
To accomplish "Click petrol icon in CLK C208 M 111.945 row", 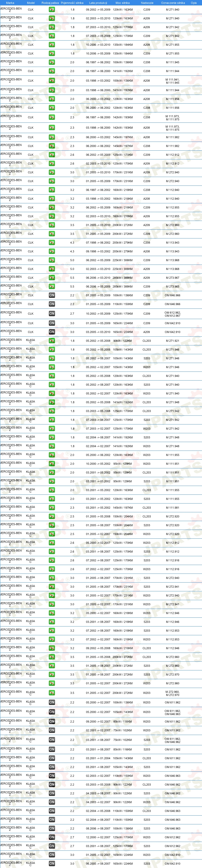I will 51,62.
